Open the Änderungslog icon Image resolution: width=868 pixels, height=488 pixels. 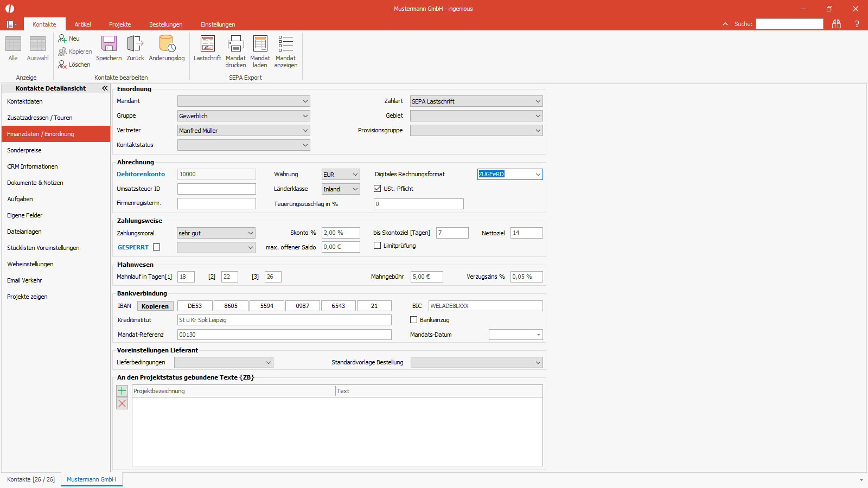[x=167, y=44]
